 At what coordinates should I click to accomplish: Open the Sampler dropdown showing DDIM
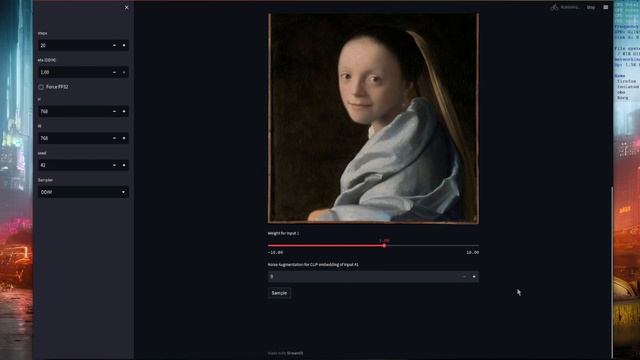point(83,192)
